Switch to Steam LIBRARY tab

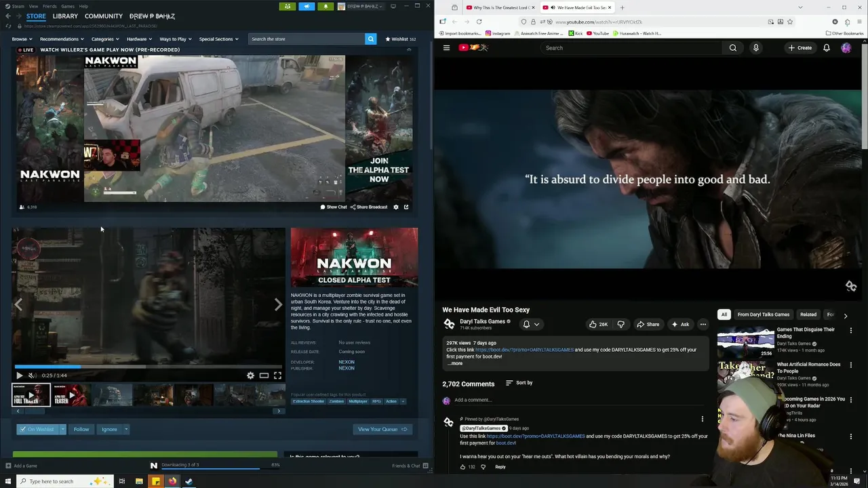point(65,16)
